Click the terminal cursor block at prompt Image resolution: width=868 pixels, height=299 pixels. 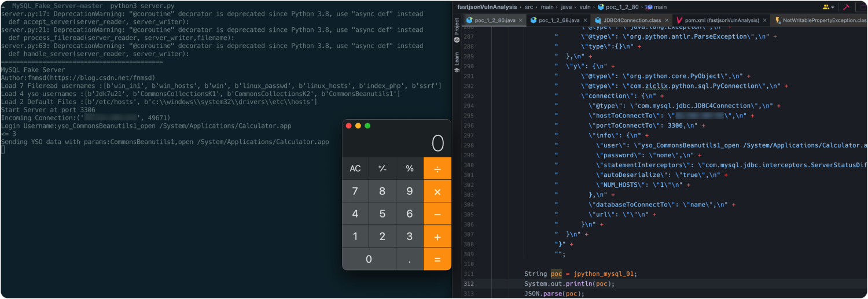[x=3, y=150]
